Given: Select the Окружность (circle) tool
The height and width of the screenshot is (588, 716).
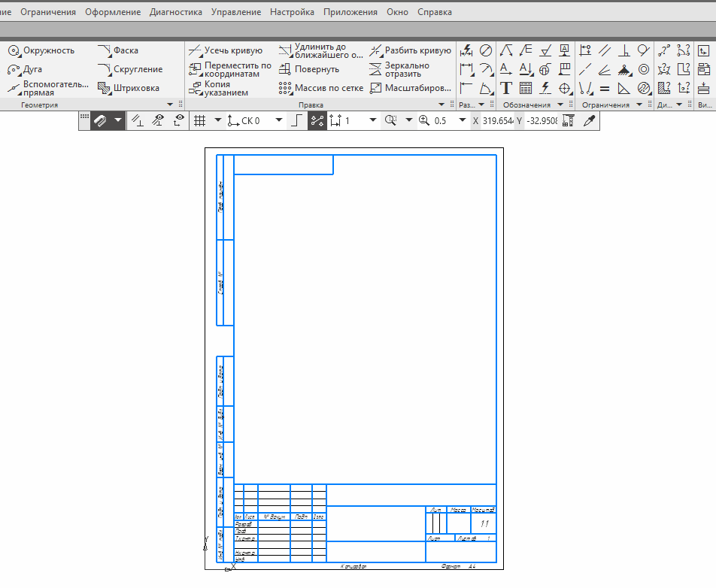Looking at the screenshot, I should point(41,50).
